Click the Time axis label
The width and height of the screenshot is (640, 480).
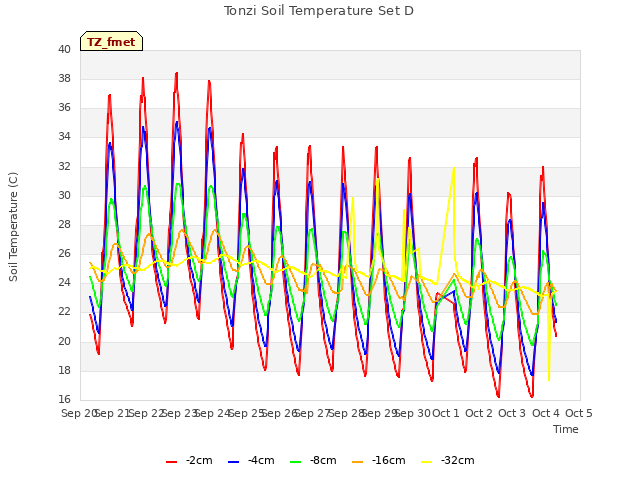(x=566, y=429)
